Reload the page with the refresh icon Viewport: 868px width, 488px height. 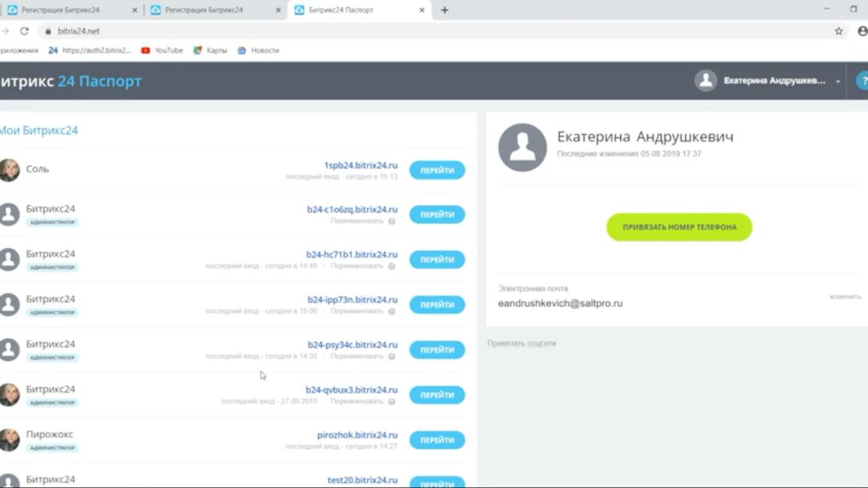click(x=24, y=31)
